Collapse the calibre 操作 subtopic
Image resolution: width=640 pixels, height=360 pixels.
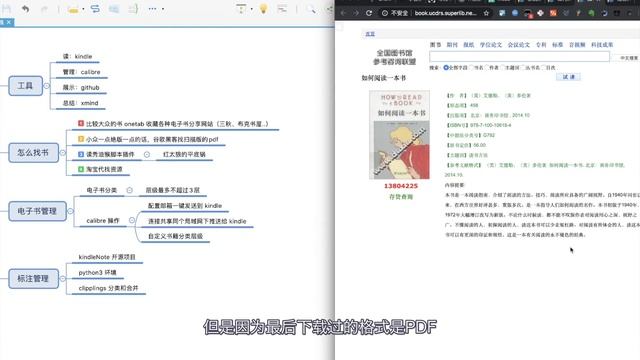click(x=132, y=220)
